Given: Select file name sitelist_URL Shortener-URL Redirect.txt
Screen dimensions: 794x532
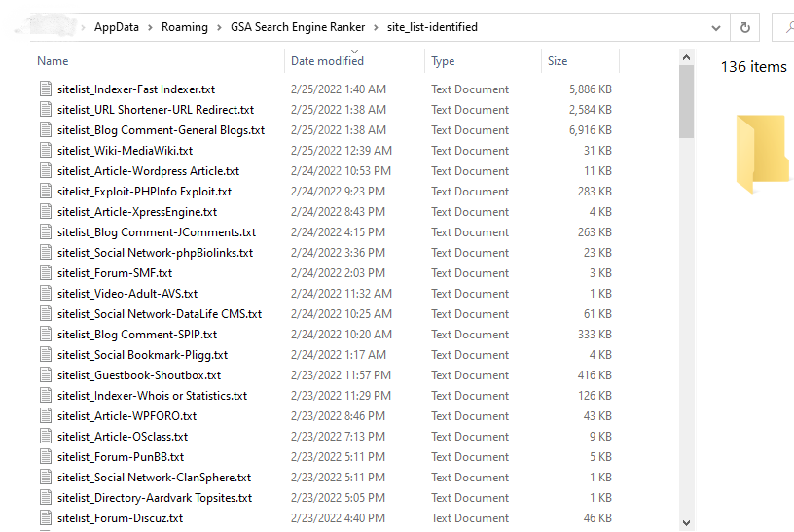Looking at the screenshot, I should pyautogui.click(x=156, y=109).
